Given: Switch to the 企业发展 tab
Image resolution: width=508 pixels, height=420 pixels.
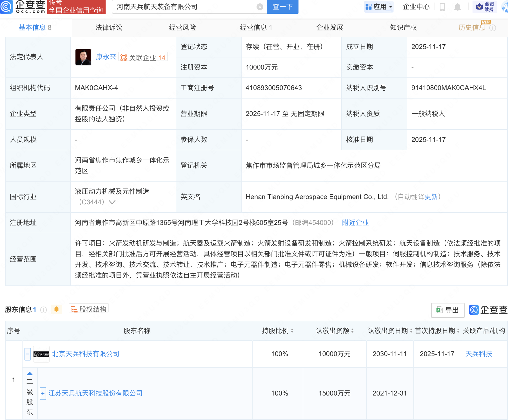Looking at the screenshot, I should click(329, 27).
